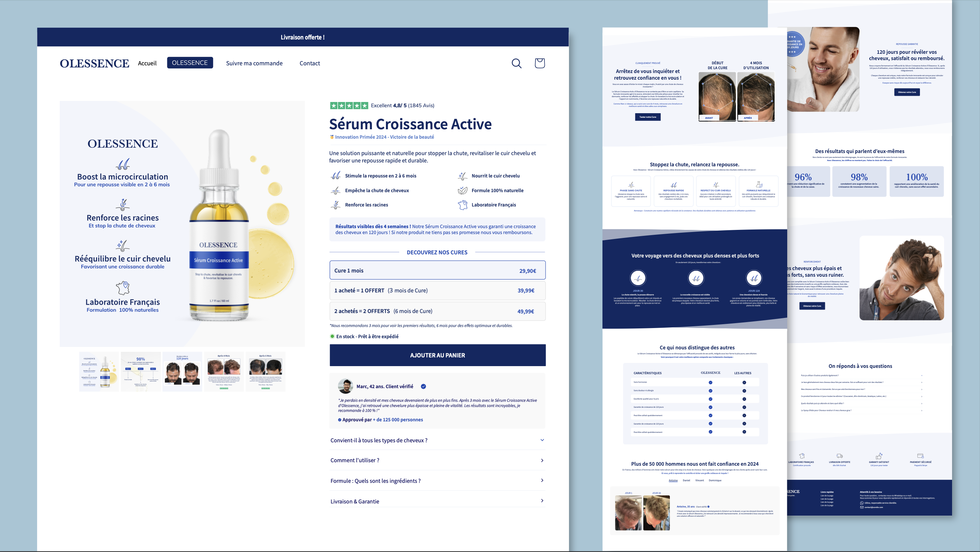
Task: Select the serum bottle gallery thumbnail
Action: pos(99,372)
